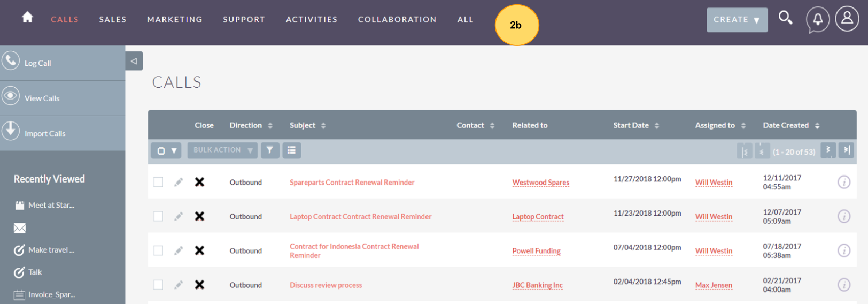Screen dimensions: 868x304
Task: Open the Westwood Spares related link
Action: coord(540,183)
